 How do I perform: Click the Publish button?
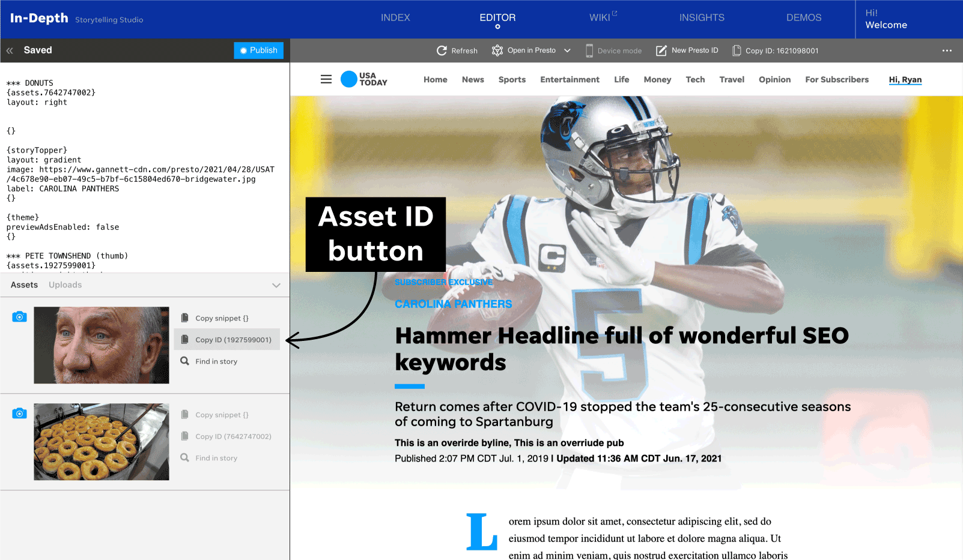258,50
